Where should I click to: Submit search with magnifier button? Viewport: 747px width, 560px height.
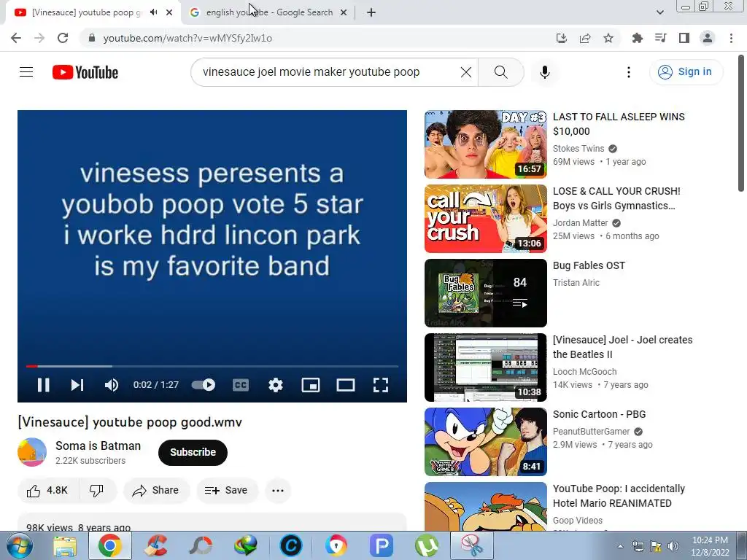click(x=500, y=72)
